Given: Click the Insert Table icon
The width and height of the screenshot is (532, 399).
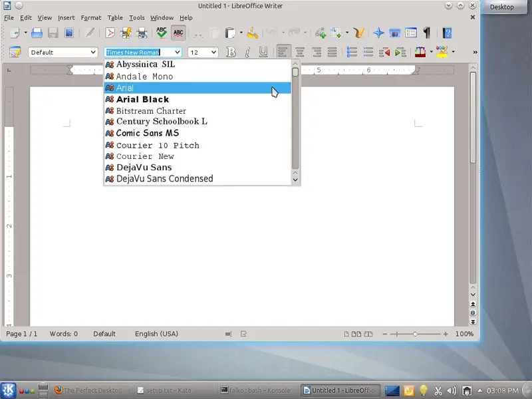Looking at the screenshot, I should pos(336,33).
